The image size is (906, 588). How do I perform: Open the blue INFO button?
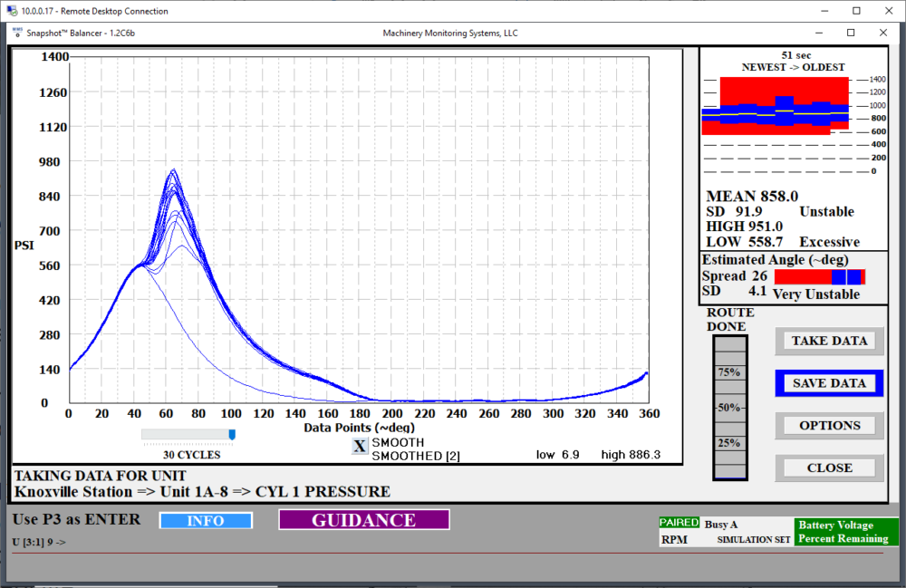tap(205, 521)
